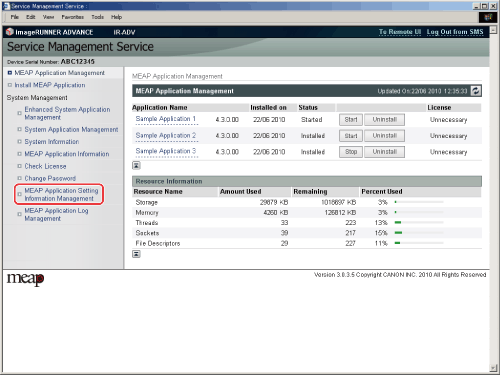Screen dimensions: 500x375
Task: Open the To Remote UI link
Action: click(x=400, y=32)
